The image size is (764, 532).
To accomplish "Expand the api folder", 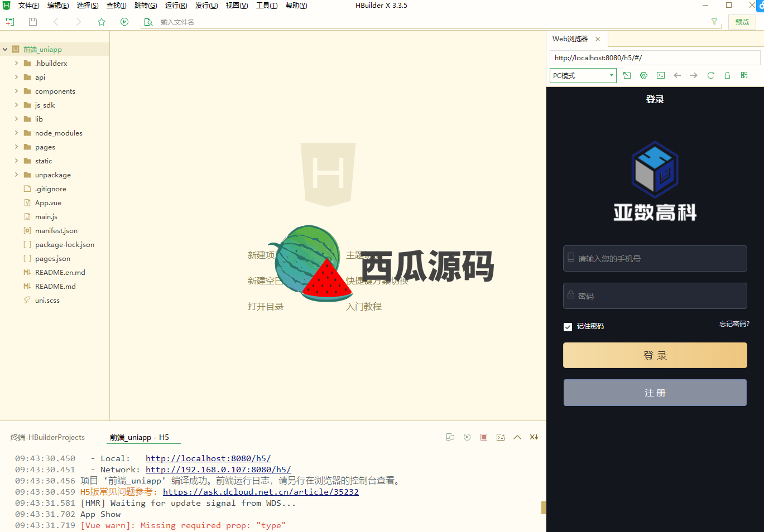I will tap(16, 78).
